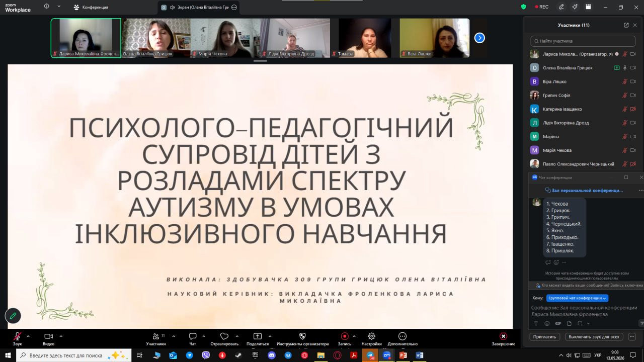
Task: Open the AI Companion sparkle icon
Action: [575, 7]
